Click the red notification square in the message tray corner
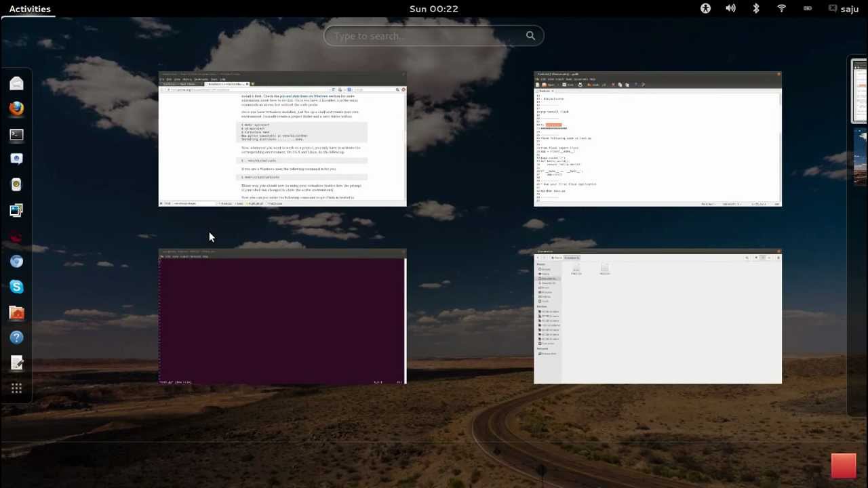 (844, 466)
